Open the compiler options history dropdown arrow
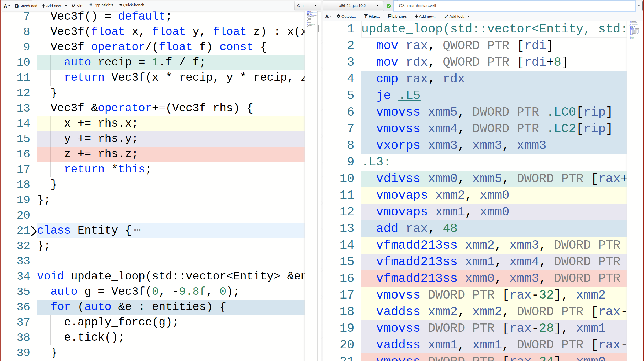 (639, 6)
